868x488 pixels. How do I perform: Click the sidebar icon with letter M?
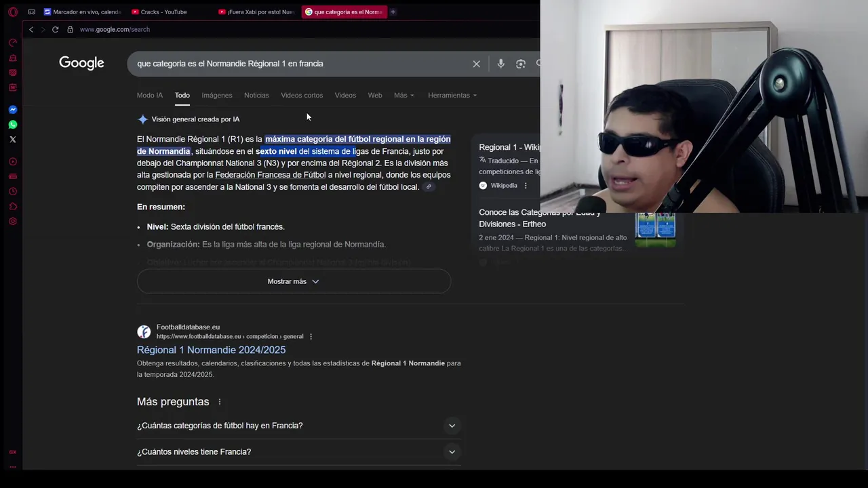(x=13, y=87)
